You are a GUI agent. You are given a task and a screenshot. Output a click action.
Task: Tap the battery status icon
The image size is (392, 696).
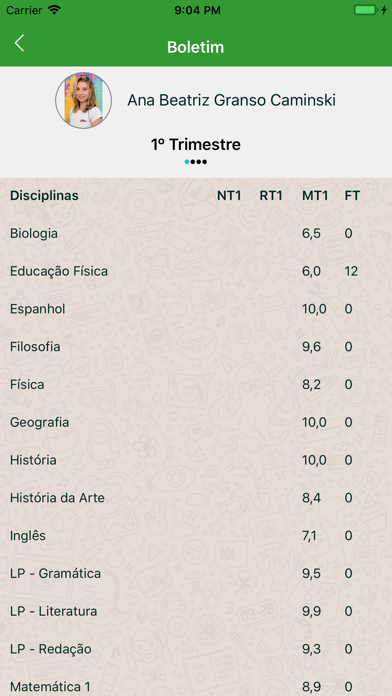[x=370, y=10]
